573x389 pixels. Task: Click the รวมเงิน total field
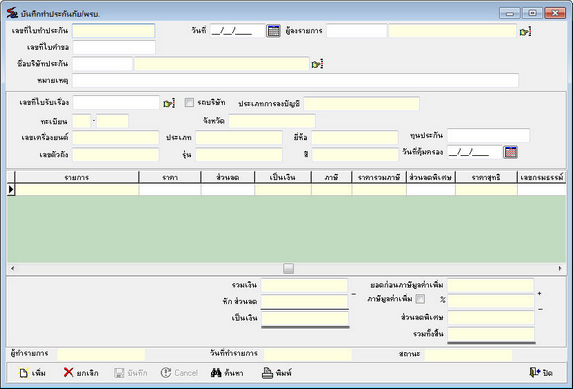click(304, 285)
